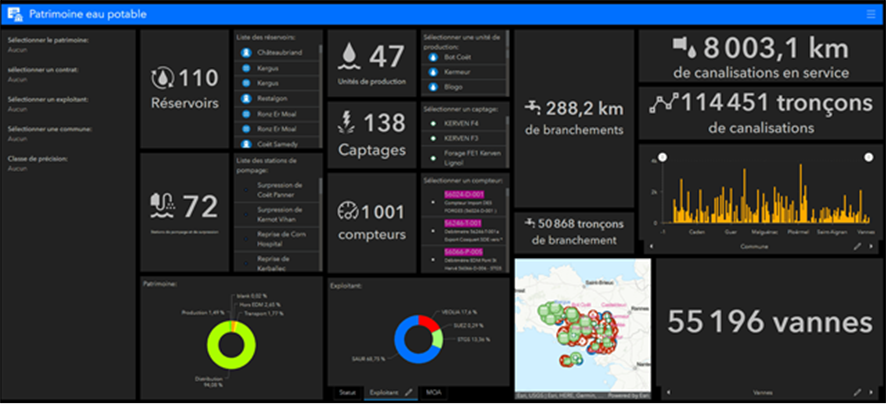Click the compteurs gauge icon

pyautogui.click(x=349, y=211)
